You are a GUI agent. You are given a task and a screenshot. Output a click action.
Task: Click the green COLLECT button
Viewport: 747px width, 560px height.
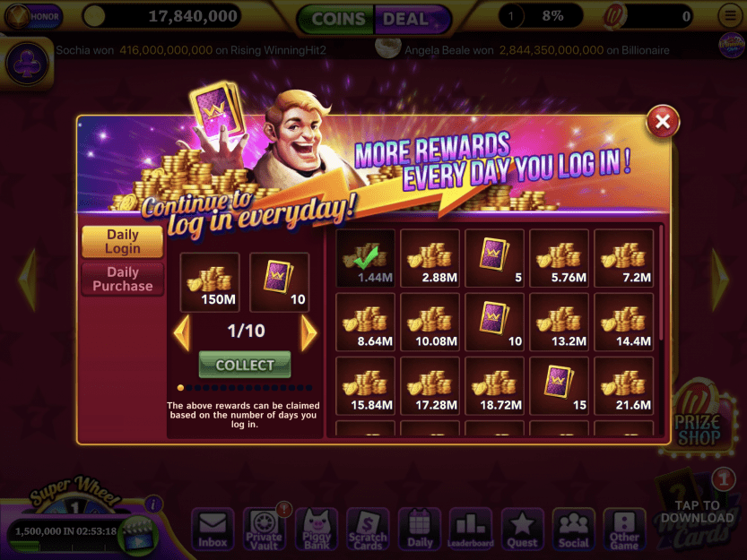(x=245, y=365)
